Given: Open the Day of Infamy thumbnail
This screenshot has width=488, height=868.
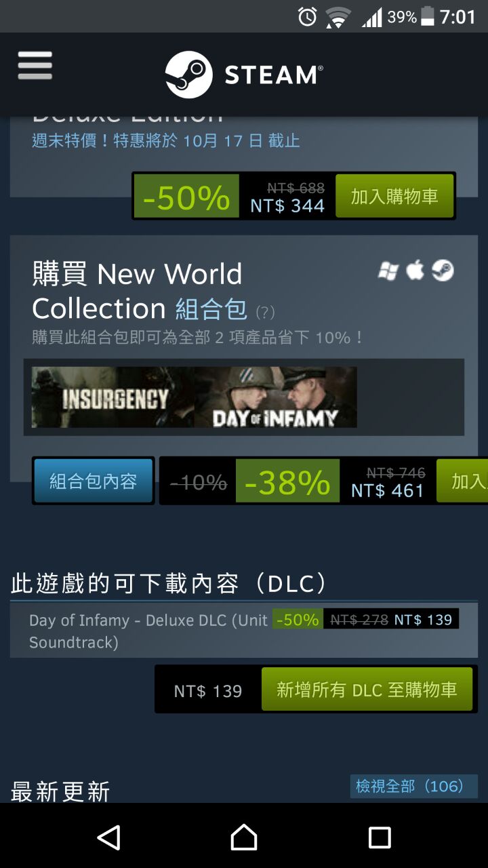Looking at the screenshot, I should [275, 397].
